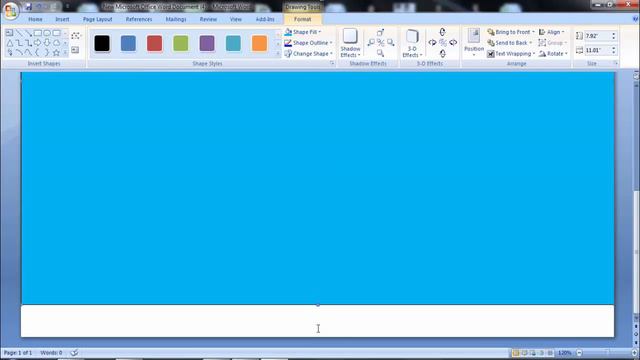Click the proofing check icon in status bar
Image resolution: width=640 pixels, height=360 pixels.
click(x=74, y=353)
